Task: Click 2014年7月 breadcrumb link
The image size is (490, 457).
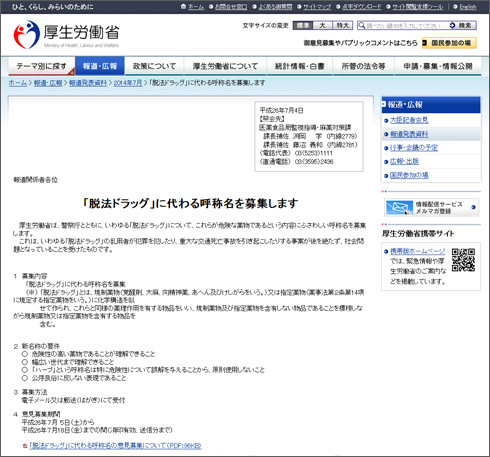Action: (x=128, y=83)
